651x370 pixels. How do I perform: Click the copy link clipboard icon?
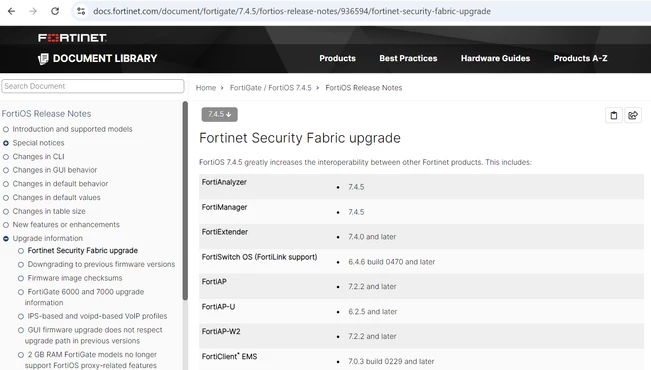point(614,115)
